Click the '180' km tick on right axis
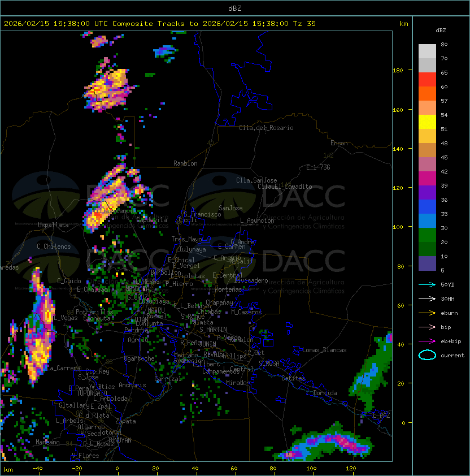This screenshot has height=476, width=470. point(398,71)
